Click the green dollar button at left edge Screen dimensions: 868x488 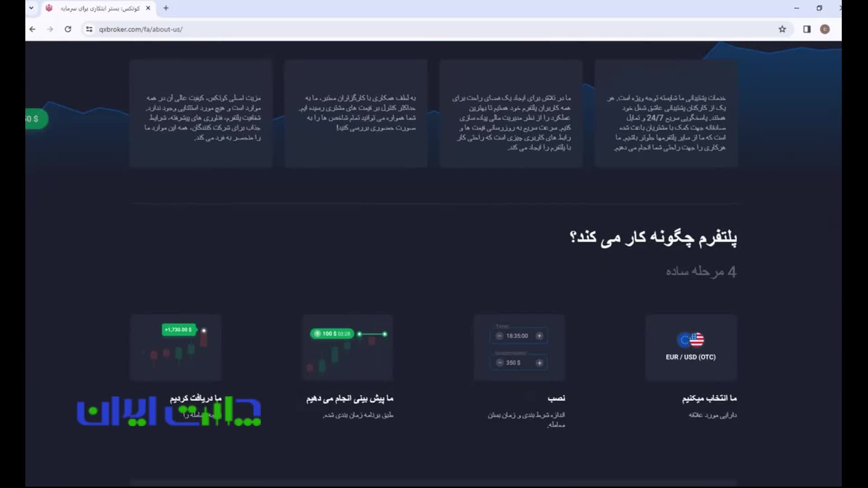(35, 119)
